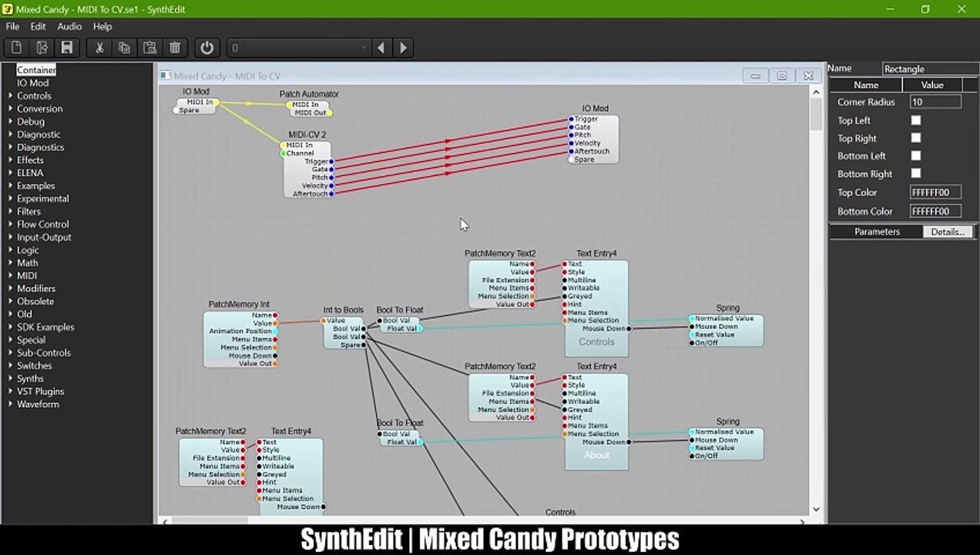The image size is (980, 555).
Task: Click the Top Color value field
Action: [935, 192]
